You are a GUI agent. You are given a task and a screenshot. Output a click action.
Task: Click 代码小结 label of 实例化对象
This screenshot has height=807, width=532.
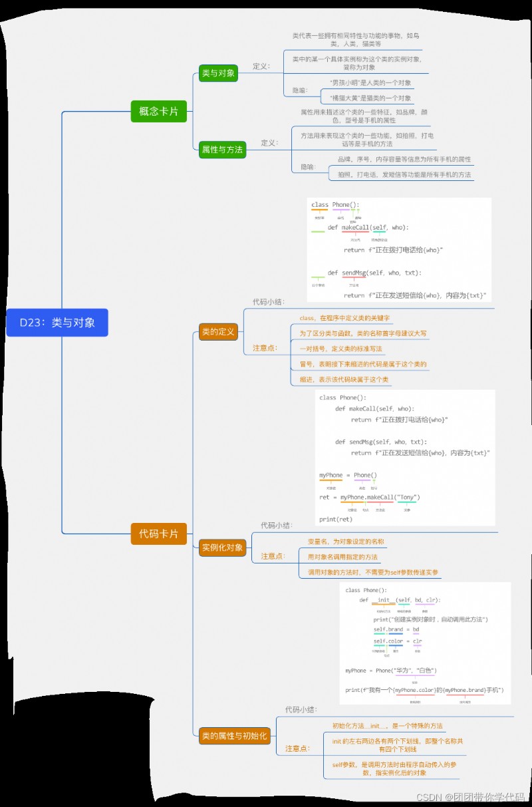(277, 526)
